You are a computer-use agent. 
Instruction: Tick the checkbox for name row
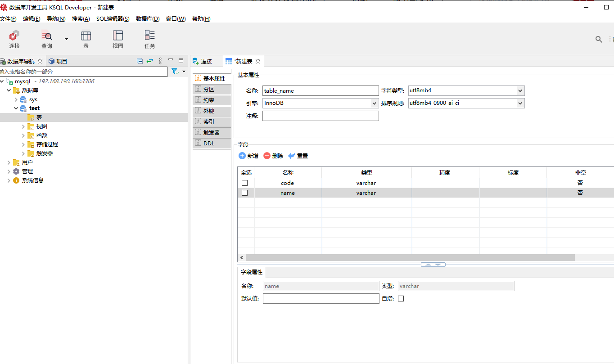tap(245, 193)
